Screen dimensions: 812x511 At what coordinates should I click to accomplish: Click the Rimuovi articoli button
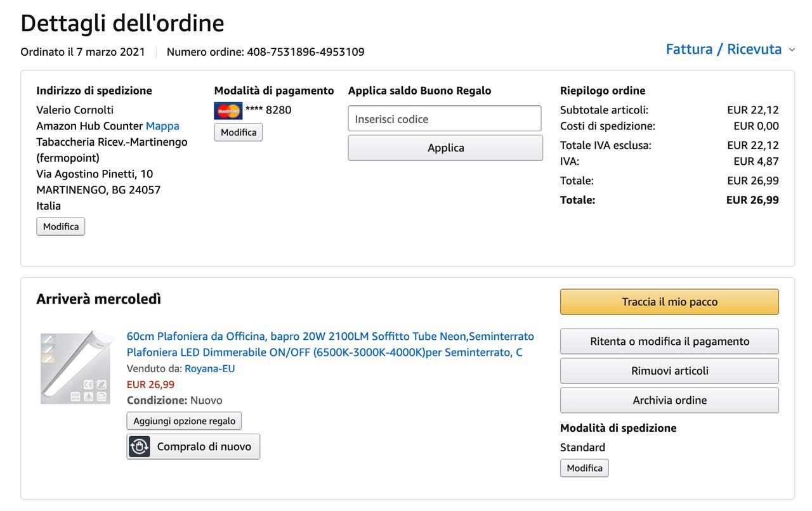click(669, 371)
